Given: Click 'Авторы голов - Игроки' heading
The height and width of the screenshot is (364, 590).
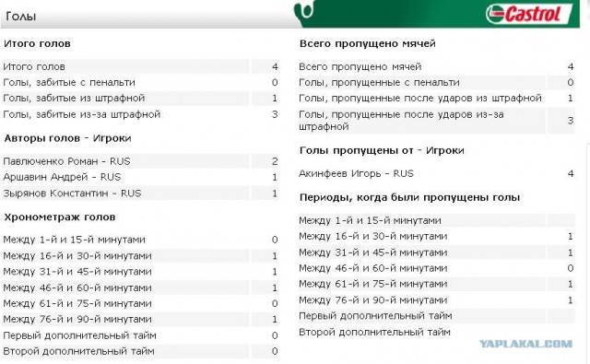Looking at the screenshot, I should click(67, 138).
